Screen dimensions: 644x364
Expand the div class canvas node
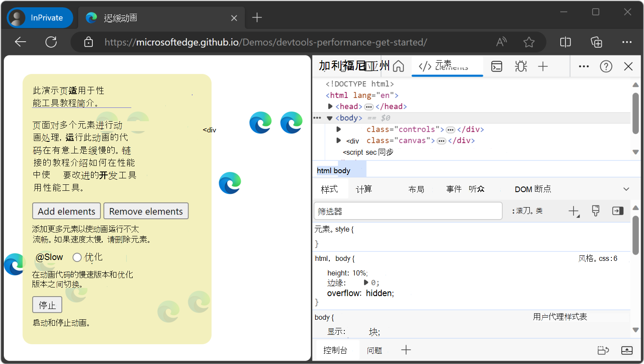point(338,140)
